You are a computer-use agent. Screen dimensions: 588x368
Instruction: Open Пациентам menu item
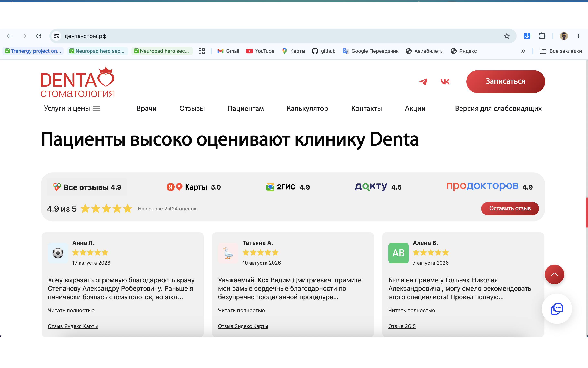(x=246, y=108)
